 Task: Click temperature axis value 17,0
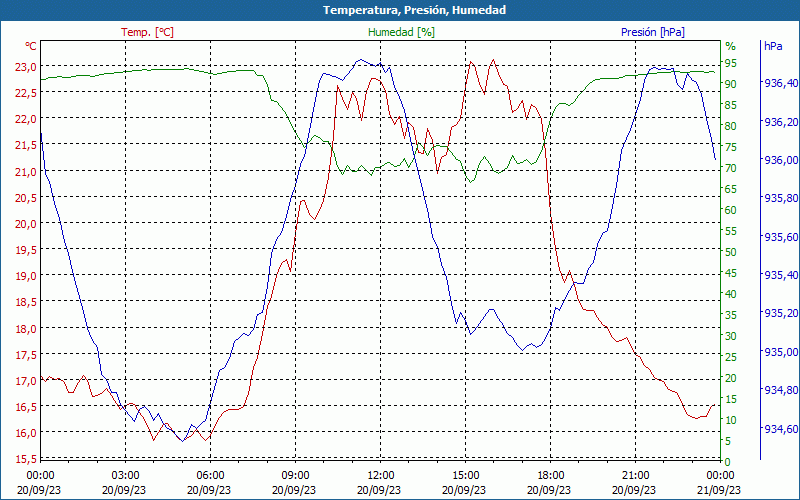(24, 381)
